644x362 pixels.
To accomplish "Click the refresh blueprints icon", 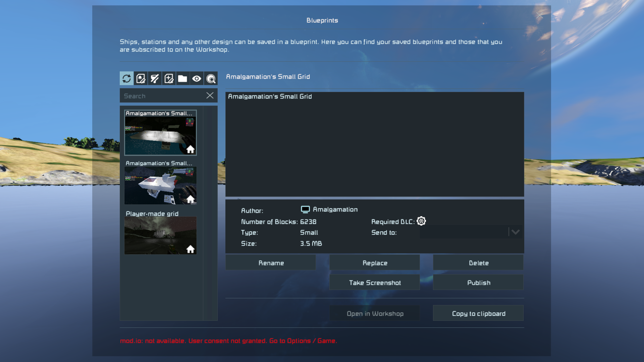I will [126, 78].
